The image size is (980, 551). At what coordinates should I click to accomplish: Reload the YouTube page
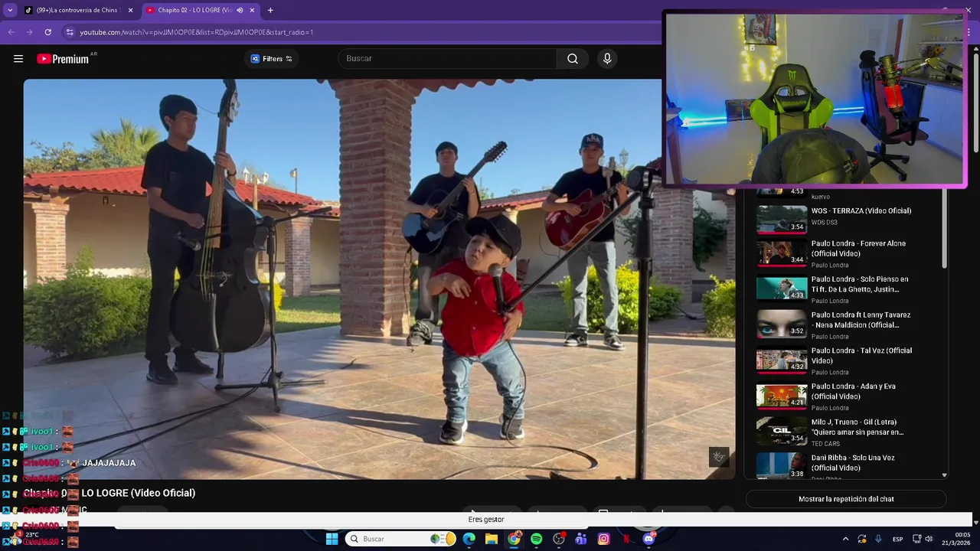tap(47, 32)
